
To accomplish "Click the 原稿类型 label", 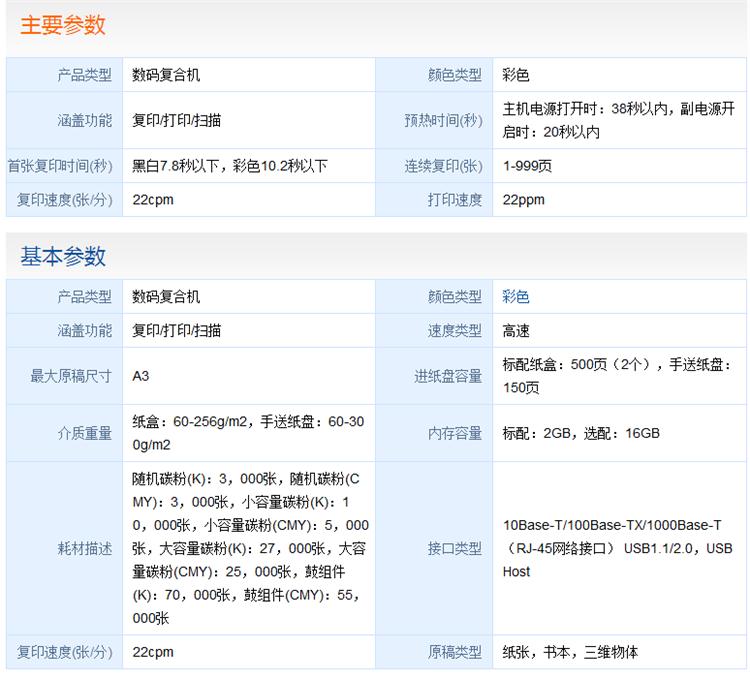I will tap(455, 652).
